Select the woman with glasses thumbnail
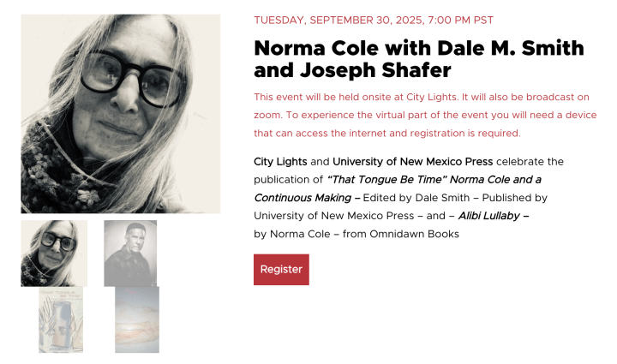The width and height of the screenshot is (617, 364). click(54, 253)
